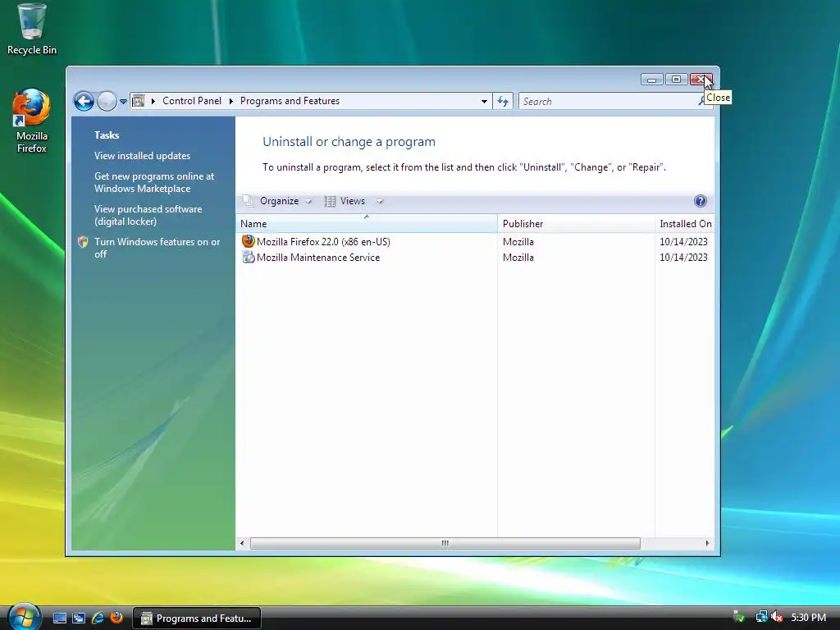Click the Firefox icon in program list
This screenshot has width=840, height=630.
pos(248,241)
